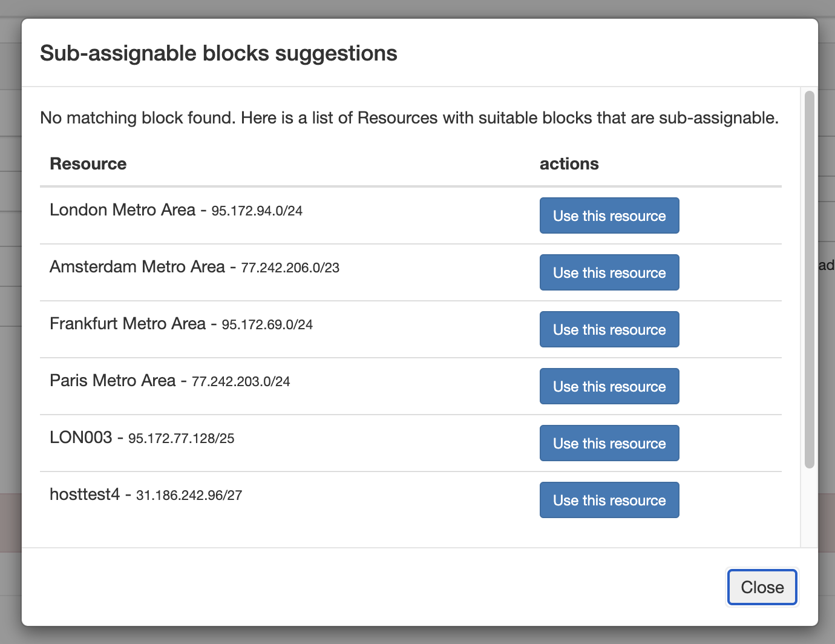Click the London Metro Area name
835x644 pixels.
[123, 210]
